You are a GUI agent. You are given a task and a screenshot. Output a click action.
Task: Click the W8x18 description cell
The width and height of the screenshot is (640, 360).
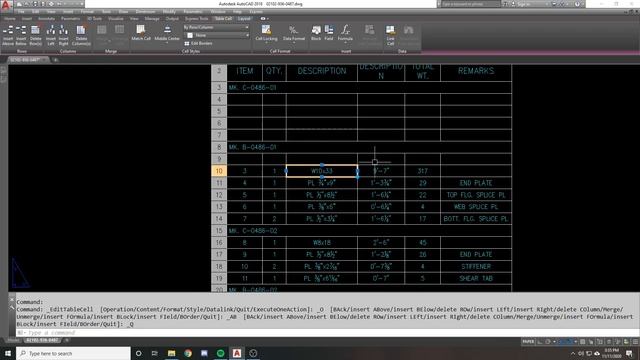tap(322, 242)
